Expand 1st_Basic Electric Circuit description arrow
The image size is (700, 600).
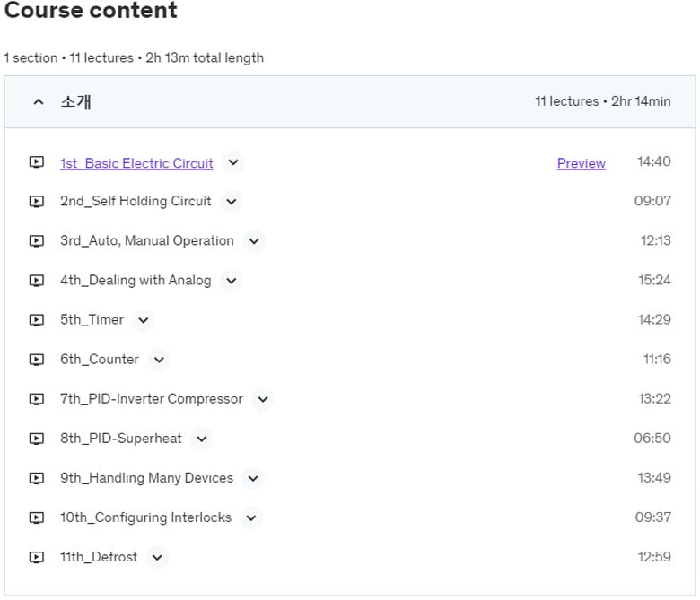click(233, 162)
